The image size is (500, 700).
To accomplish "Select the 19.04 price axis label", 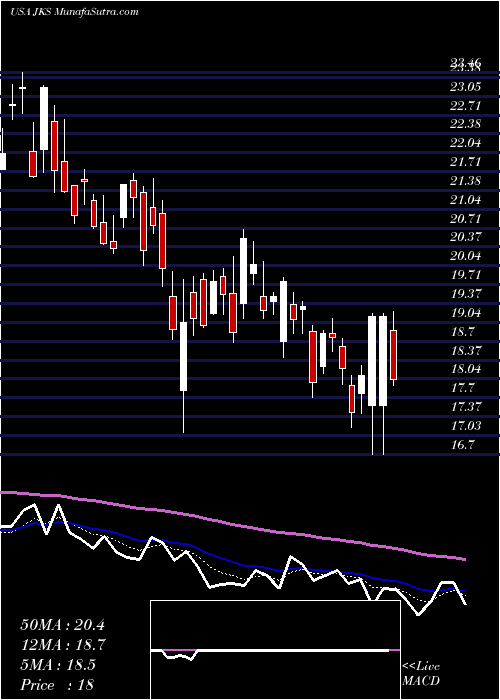I will (x=466, y=313).
